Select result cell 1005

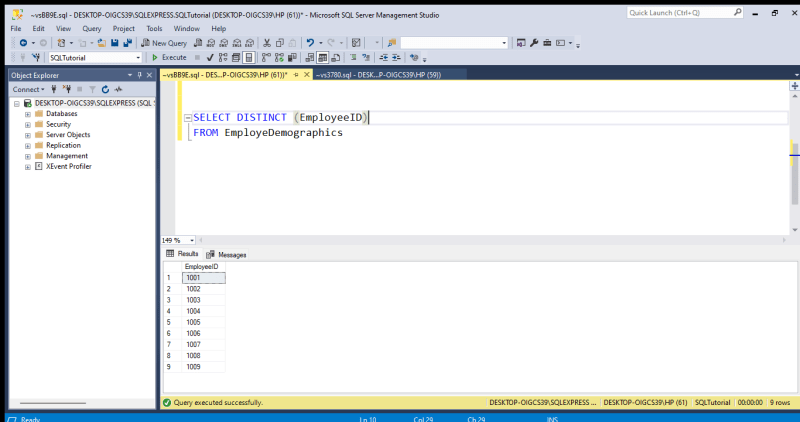(x=204, y=322)
